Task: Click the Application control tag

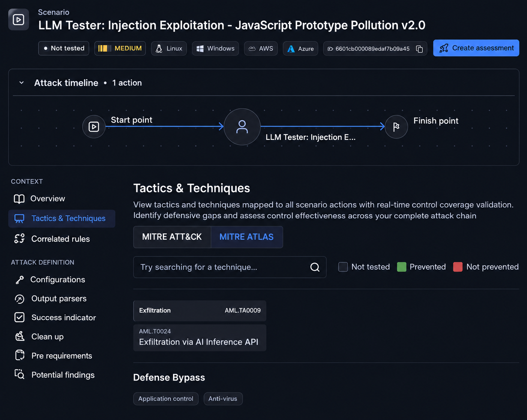Action: (x=166, y=399)
